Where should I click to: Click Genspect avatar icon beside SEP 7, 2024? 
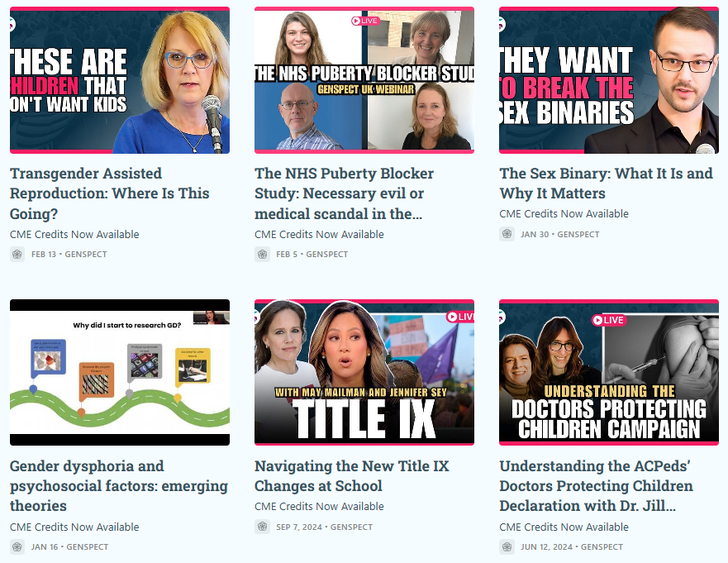point(262,527)
